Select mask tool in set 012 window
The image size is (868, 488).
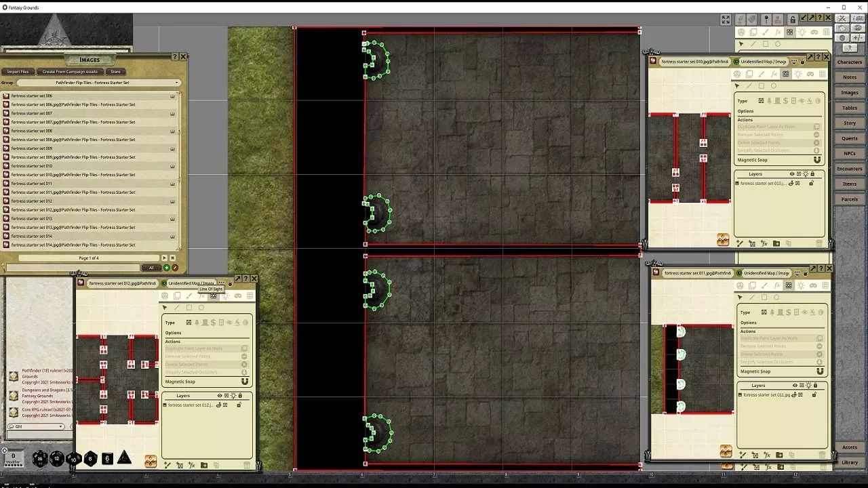pyautogui.click(x=237, y=296)
